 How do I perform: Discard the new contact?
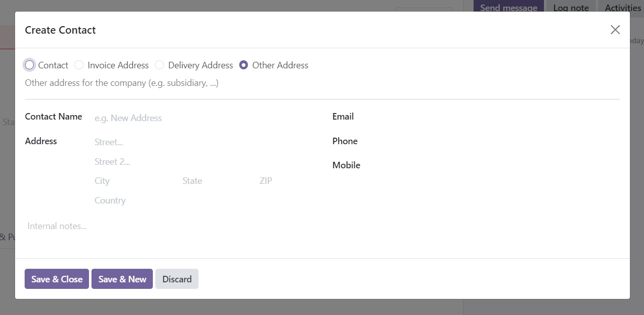coord(177,279)
